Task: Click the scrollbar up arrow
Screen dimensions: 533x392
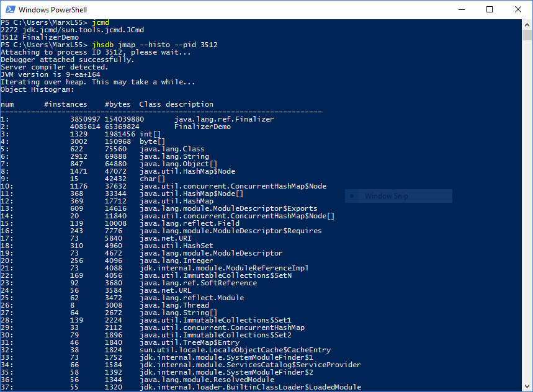Action: point(527,25)
